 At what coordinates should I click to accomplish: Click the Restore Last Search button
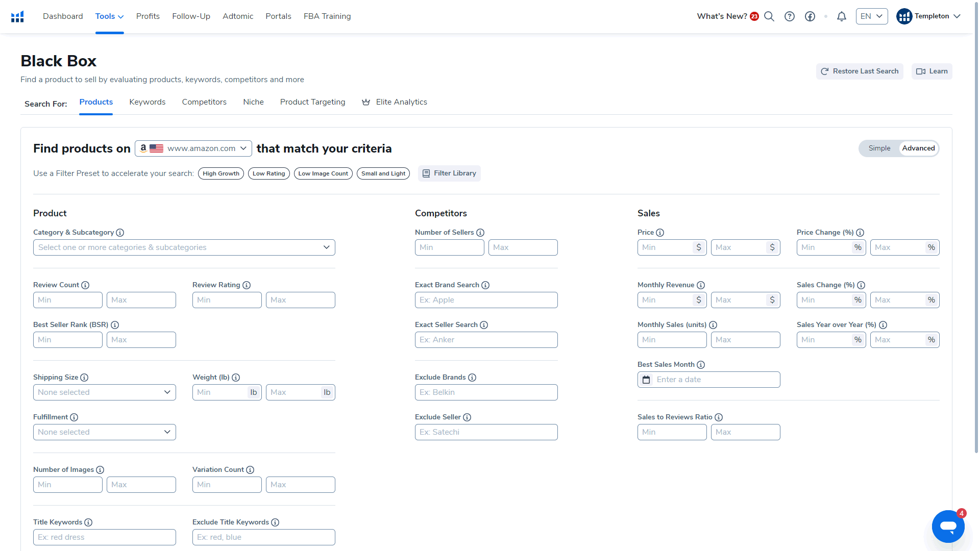coord(860,71)
